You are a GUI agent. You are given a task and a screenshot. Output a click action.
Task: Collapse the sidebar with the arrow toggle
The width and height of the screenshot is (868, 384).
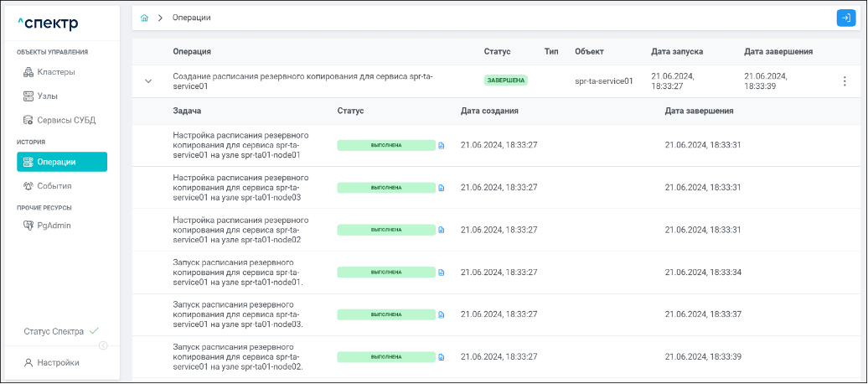pos(103,345)
